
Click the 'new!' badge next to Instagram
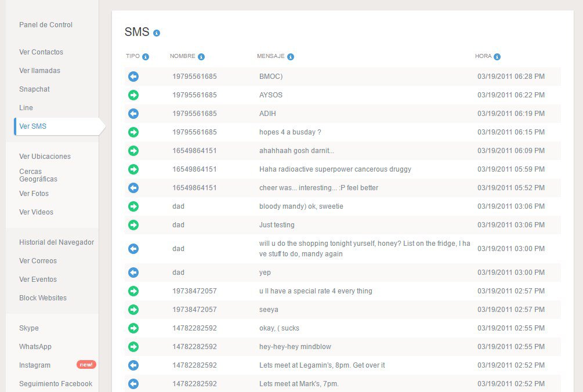[x=86, y=365]
